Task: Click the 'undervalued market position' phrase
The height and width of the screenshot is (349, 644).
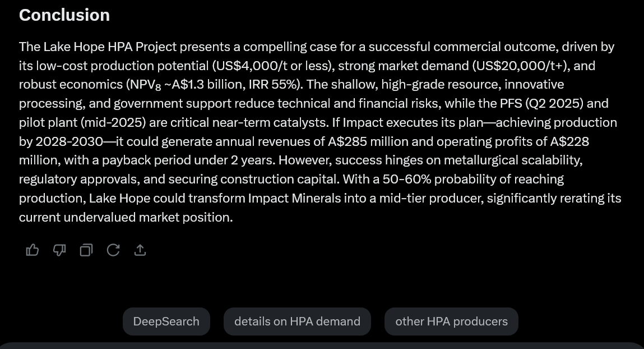Action: pyautogui.click(x=149, y=217)
